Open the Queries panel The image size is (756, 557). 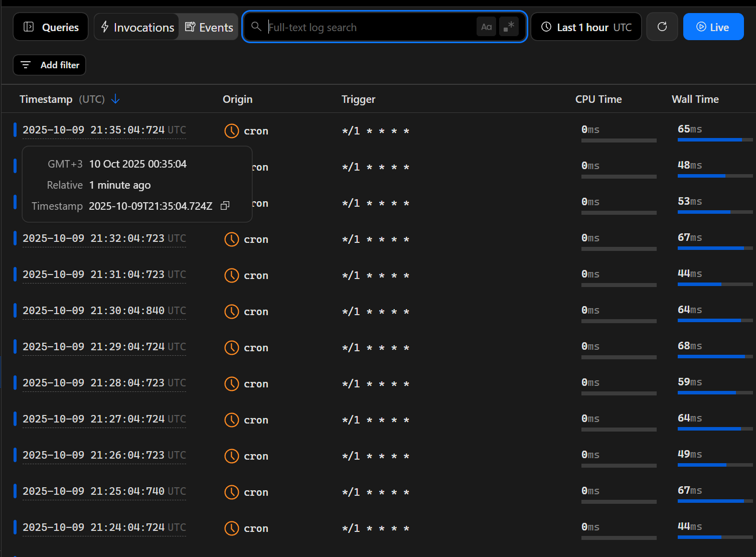[51, 27]
